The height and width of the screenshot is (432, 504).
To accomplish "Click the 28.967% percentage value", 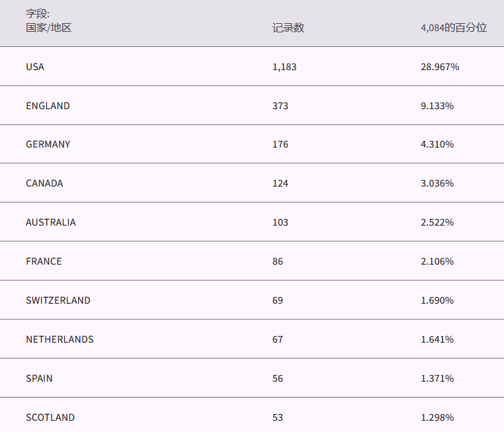I will (x=440, y=67).
